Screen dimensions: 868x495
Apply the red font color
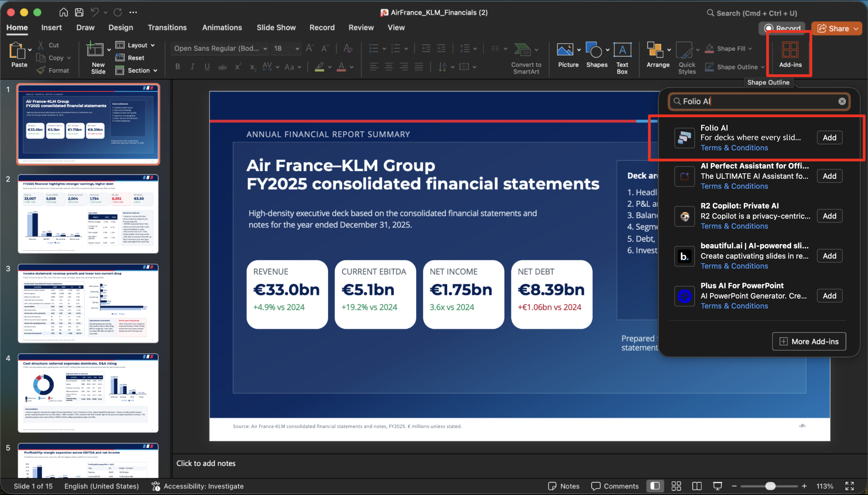coord(341,67)
